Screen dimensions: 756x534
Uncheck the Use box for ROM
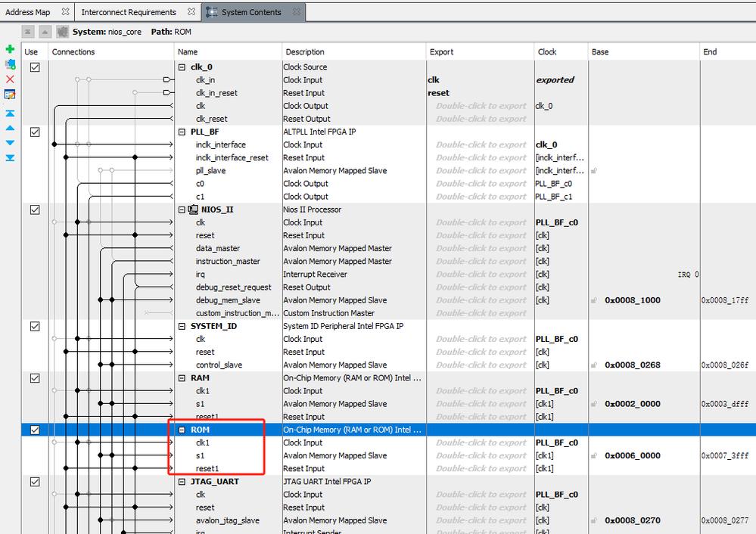coord(35,430)
